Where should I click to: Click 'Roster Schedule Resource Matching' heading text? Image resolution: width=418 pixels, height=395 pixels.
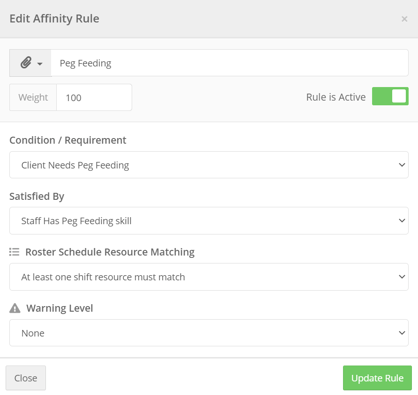[x=110, y=252]
